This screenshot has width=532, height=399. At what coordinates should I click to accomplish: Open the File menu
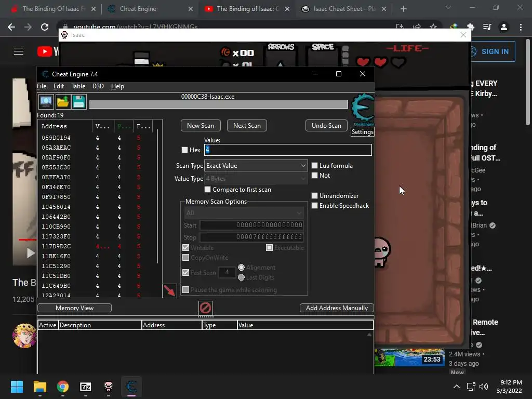point(42,86)
